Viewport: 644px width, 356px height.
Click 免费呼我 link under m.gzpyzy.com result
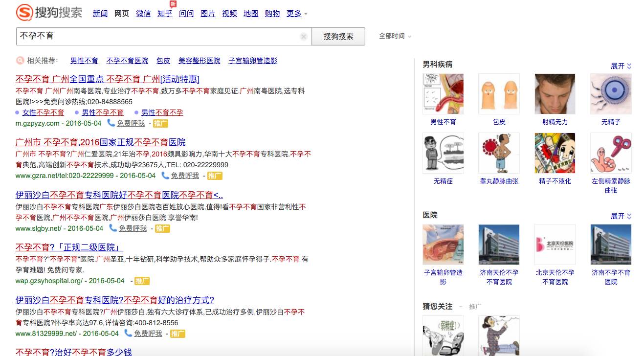(x=131, y=123)
